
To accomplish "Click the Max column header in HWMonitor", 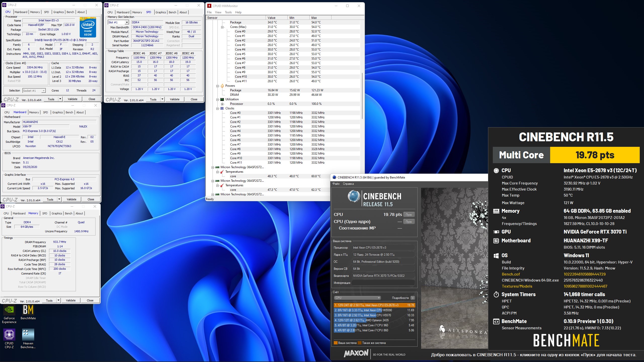I will click(320, 18).
